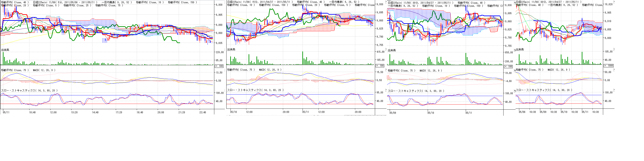Image resolution: width=644 pixels, height=161 pixels.
Task: Click the × 100 scale box on 15分 chart
Action: [380, 66]
